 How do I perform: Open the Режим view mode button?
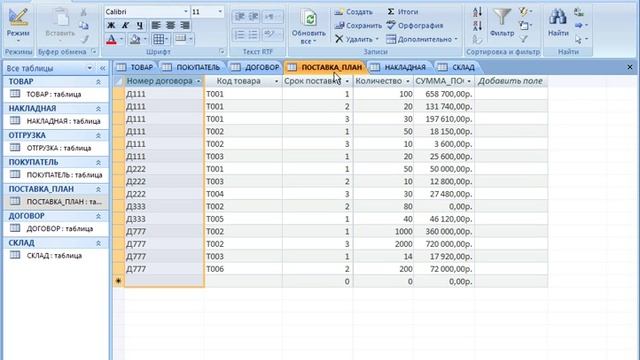[x=18, y=24]
